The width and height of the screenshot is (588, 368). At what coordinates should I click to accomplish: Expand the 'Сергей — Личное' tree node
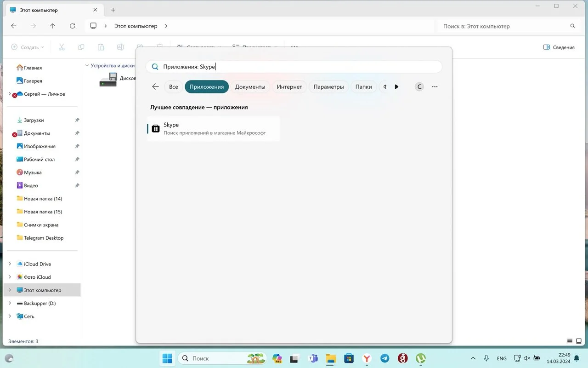tap(10, 94)
